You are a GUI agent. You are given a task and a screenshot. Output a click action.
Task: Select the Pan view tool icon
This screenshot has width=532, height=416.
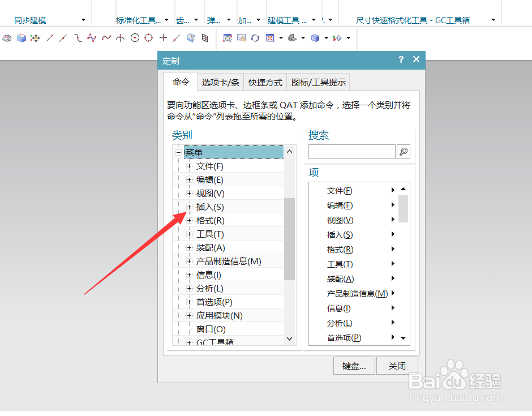tap(241, 38)
